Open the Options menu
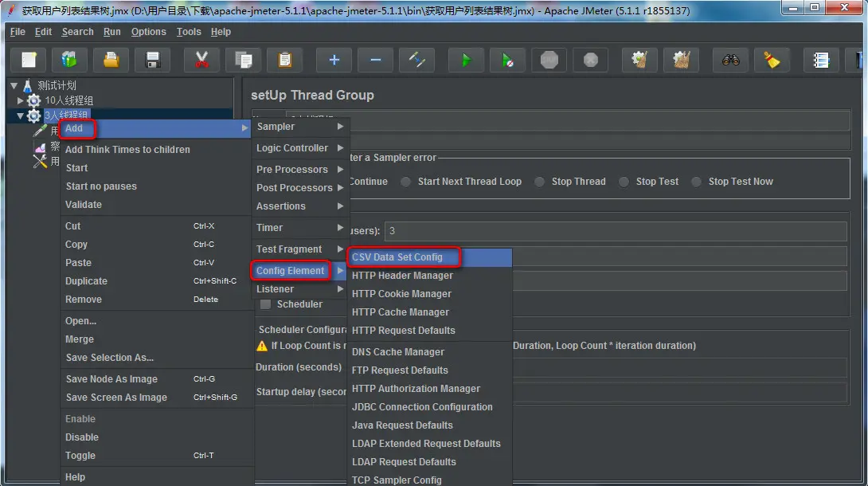868x486 pixels. (148, 32)
